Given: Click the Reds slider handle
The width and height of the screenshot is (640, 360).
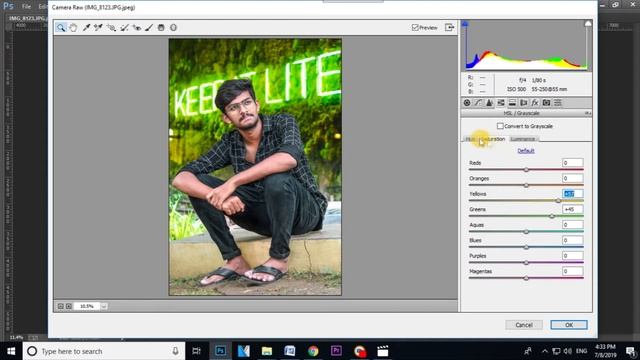Looking at the screenshot, I should coord(526,169).
